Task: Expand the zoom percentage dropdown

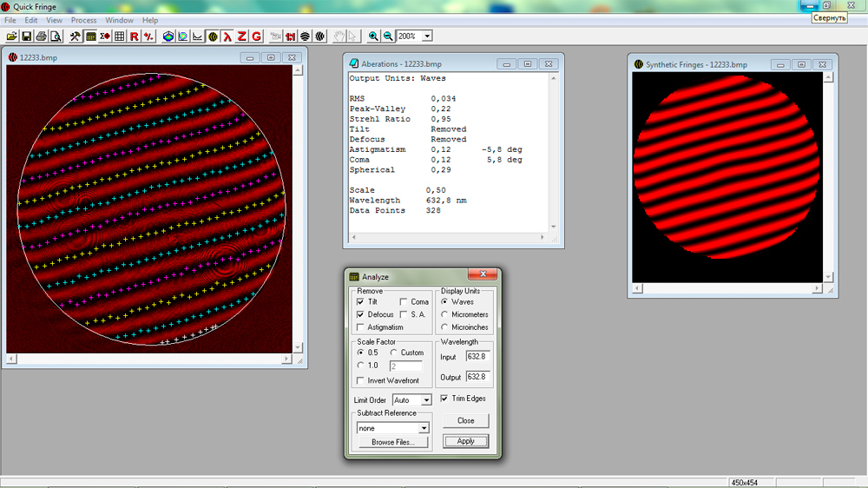Action: tap(427, 36)
